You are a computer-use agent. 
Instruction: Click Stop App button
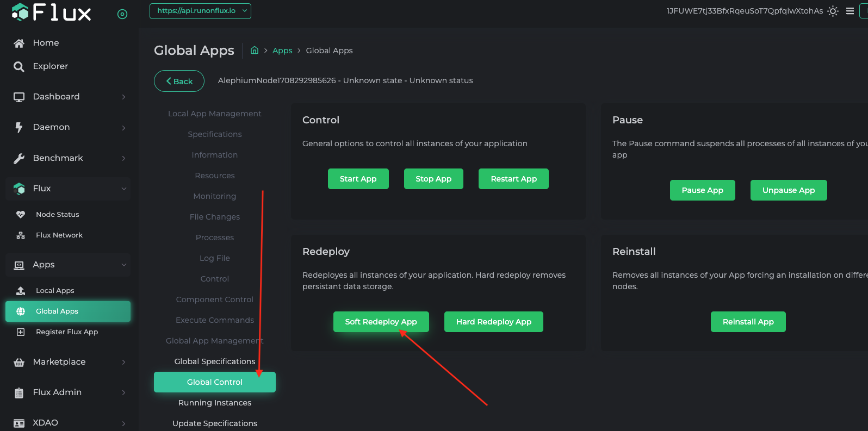433,179
